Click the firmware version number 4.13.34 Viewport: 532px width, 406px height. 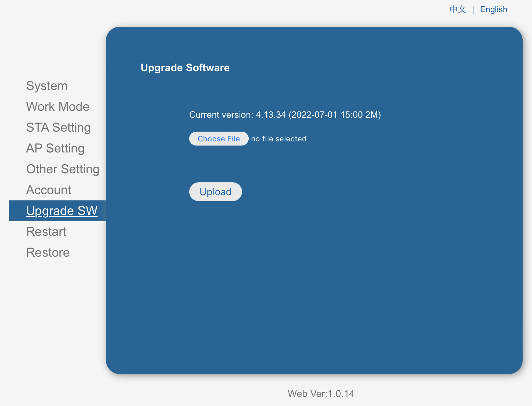click(x=271, y=115)
